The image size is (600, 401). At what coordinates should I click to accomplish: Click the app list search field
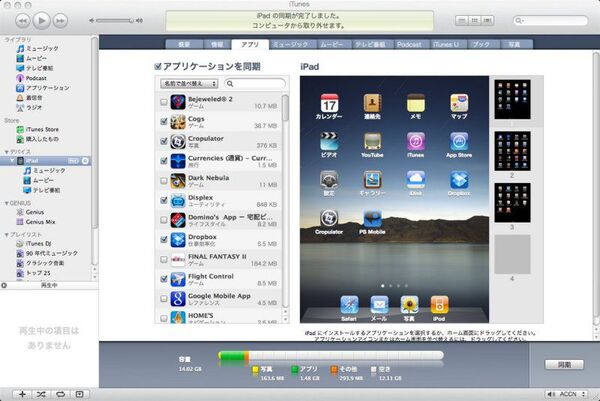[255, 83]
